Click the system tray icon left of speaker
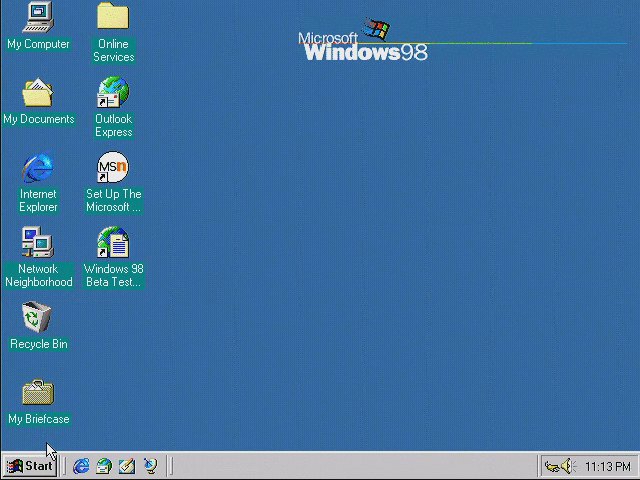Screen dimensions: 640x480 [x=552, y=466]
